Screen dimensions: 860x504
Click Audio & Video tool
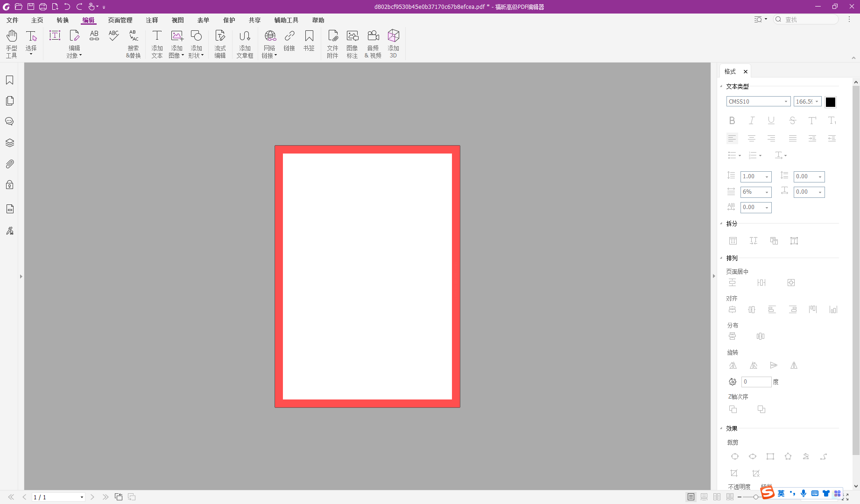pyautogui.click(x=373, y=44)
